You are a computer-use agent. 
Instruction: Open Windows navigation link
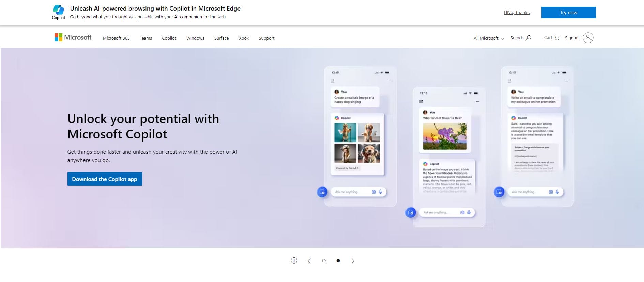(195, 38)
